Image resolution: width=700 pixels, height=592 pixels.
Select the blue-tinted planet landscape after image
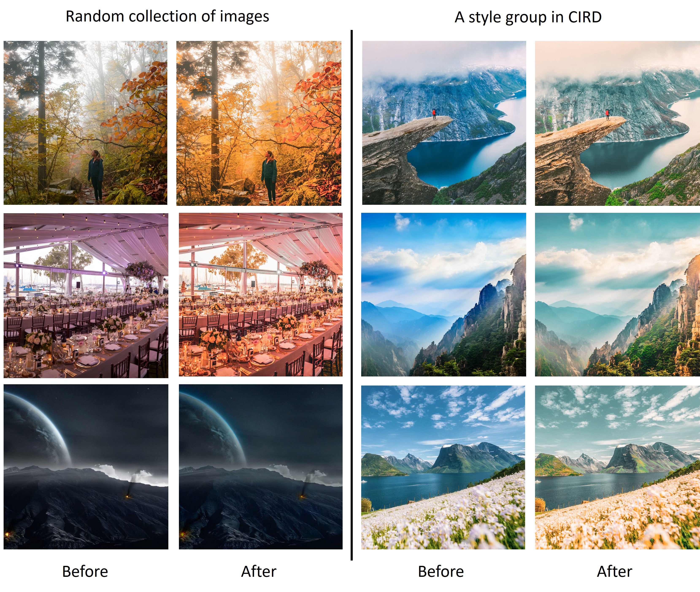tap(261, 467)
